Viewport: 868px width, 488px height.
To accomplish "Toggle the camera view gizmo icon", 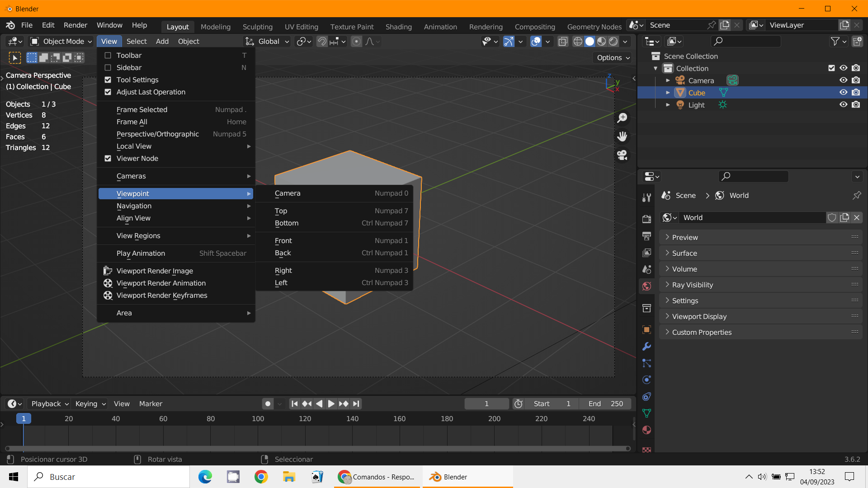I will 623,155.
